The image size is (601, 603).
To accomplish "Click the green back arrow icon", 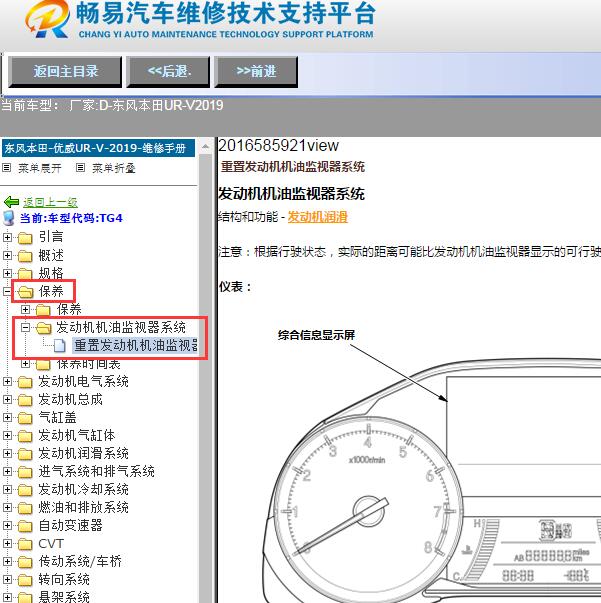I will [x=11, y=202].
